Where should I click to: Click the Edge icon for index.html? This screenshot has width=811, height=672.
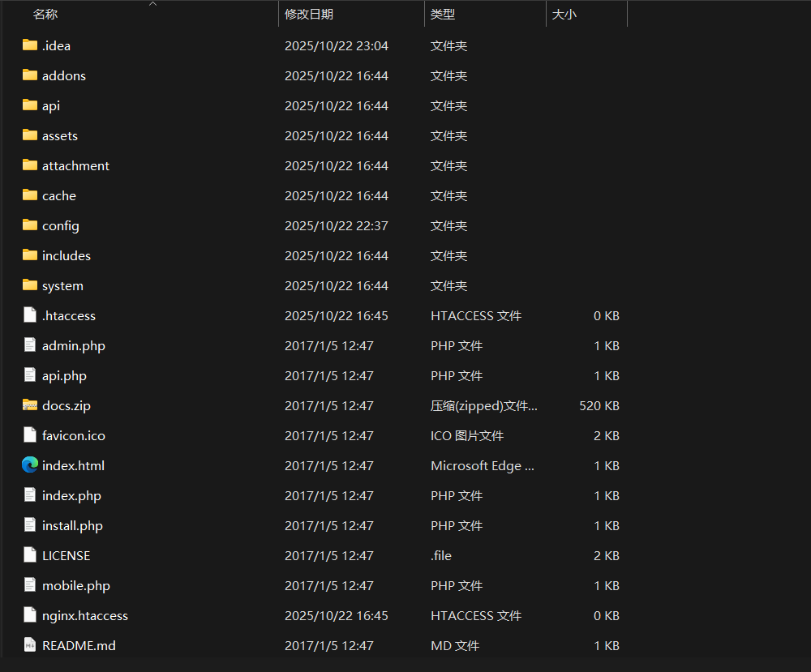tap(30, 465)
